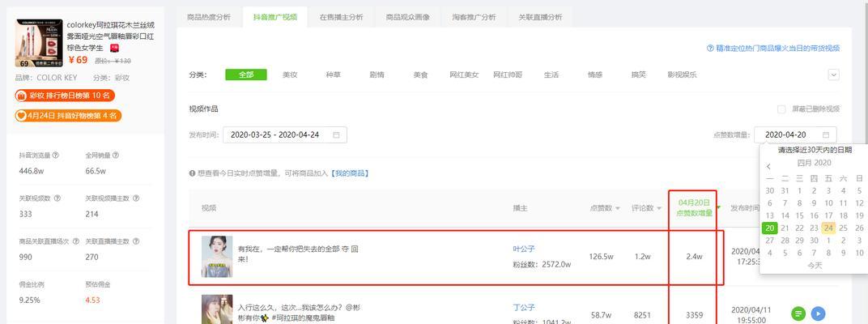Click 彩妆 排行榜日榜第 10 名 badge
This screenshot has width=868, height=324.
point(65,96)
